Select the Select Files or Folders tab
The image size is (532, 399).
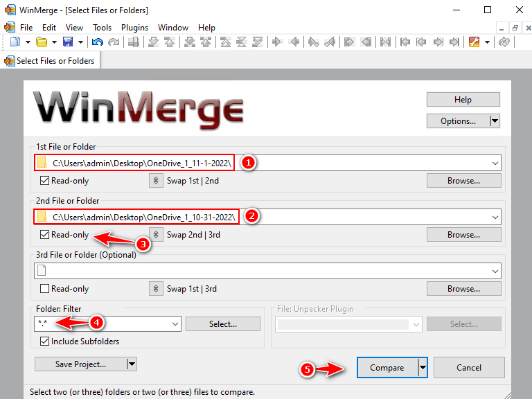click(50, 61)
